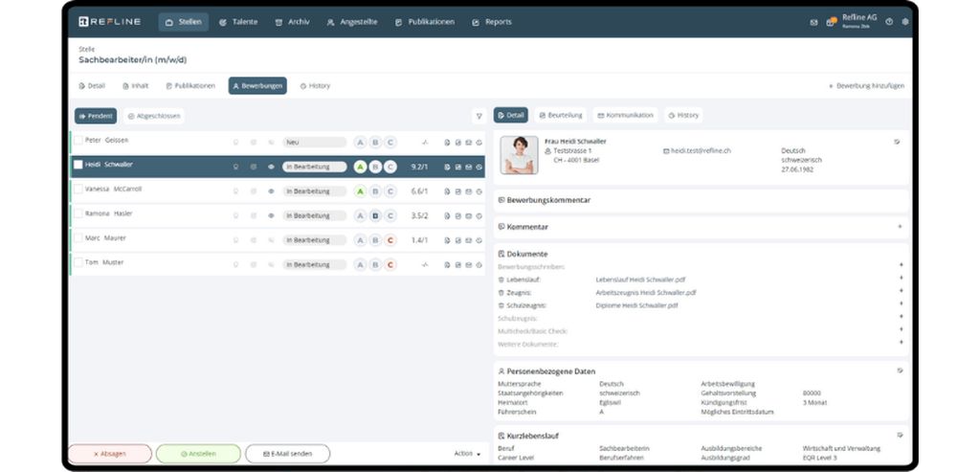Click the edit icon for Personenbezogene Daten
Screen dimensions: 980x472
[x=900, y=370]
